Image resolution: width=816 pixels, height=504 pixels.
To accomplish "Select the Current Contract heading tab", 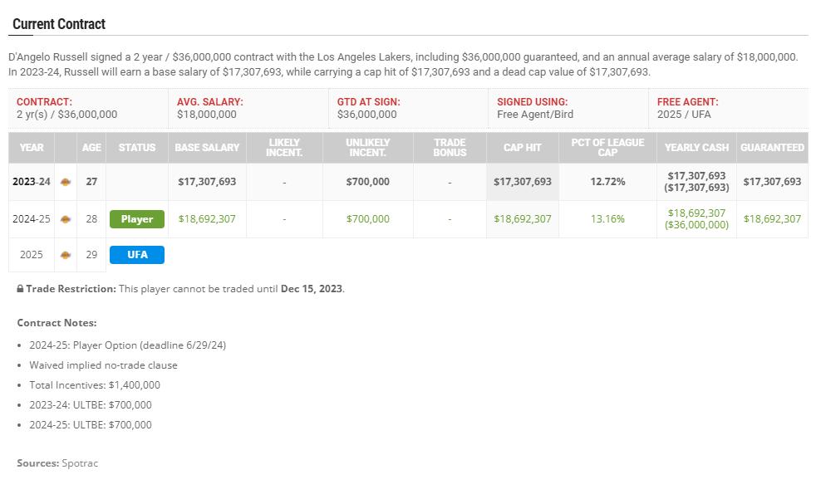I will [59, 24].
